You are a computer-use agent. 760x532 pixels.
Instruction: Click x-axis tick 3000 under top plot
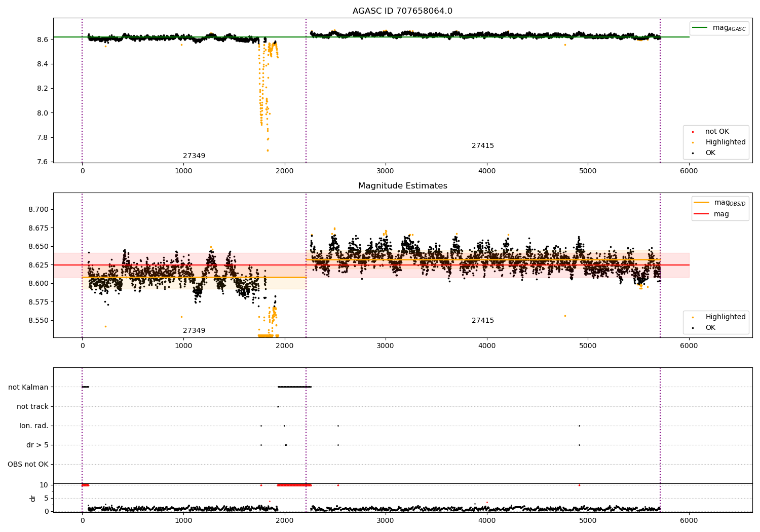tap(386, 171)
